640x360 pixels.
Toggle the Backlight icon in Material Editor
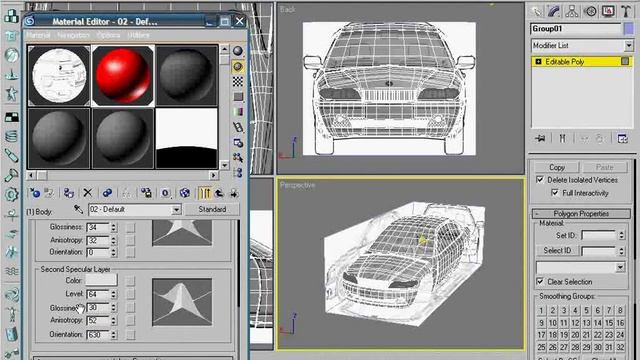point(238,67)
